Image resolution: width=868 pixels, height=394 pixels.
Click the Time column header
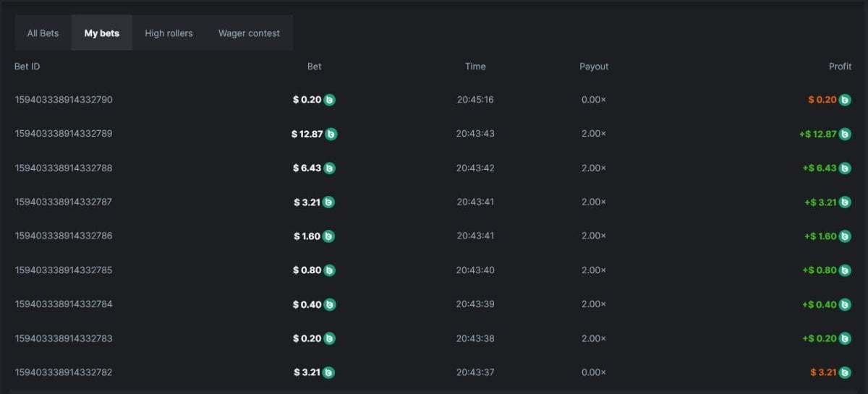(475, 67)
